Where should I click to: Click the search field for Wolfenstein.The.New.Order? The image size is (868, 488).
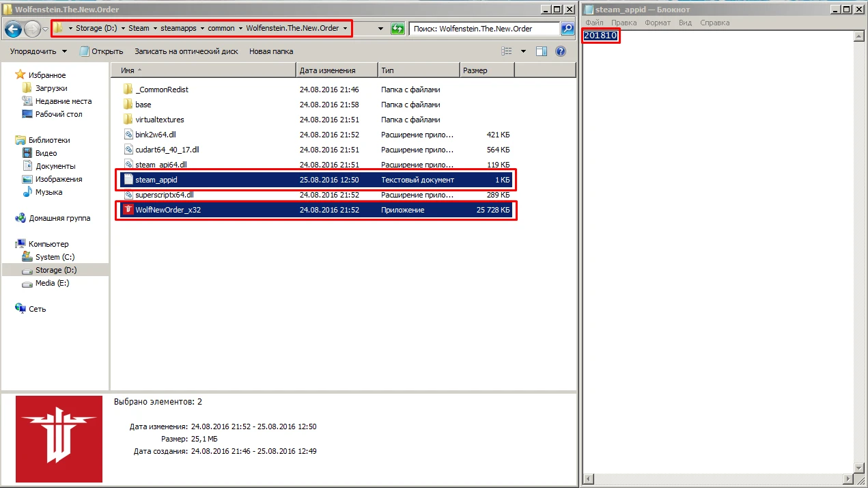tap(484, 29)
